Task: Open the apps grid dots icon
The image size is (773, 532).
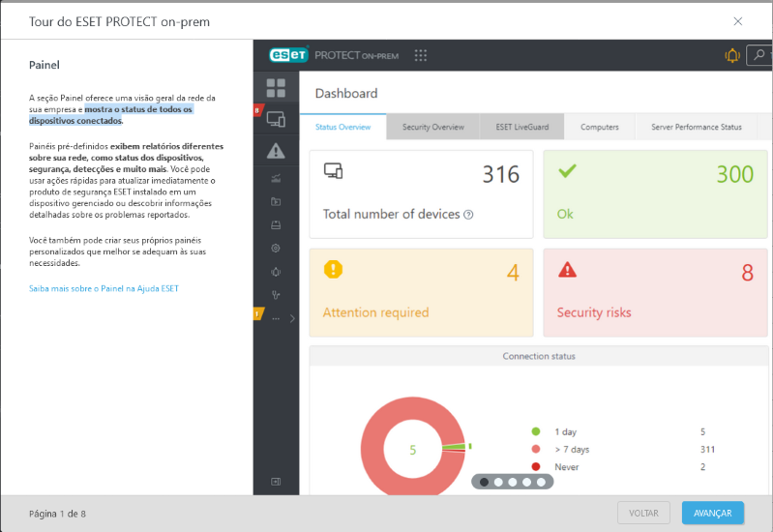Action: click(421, 55)
